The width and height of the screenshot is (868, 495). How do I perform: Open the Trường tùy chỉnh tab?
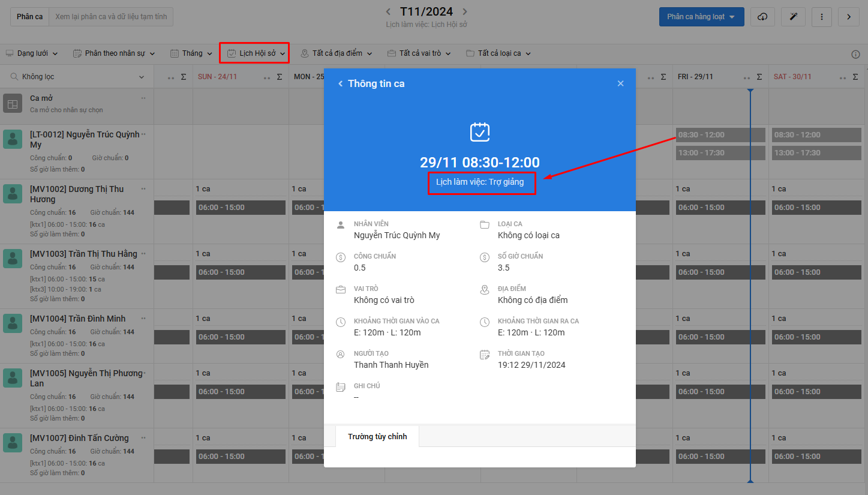click(377, 437)
